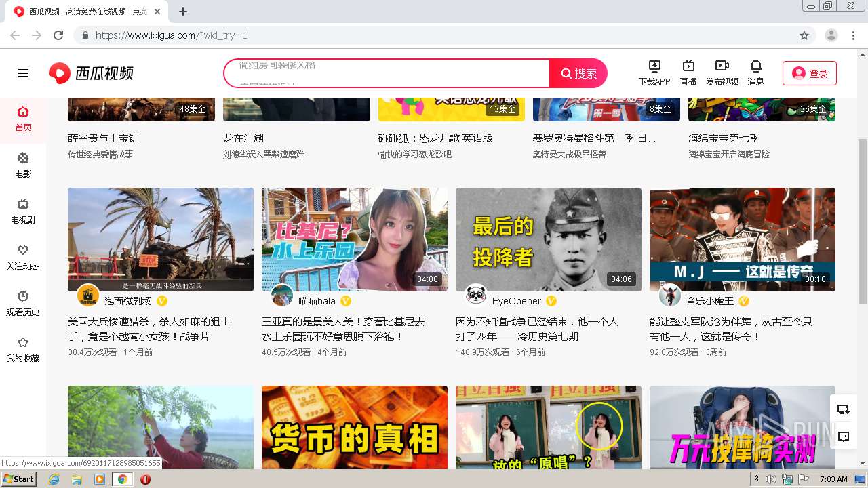868x488 pixels.
Task: Click the floating screen-add widget icon
Action: 844,409
